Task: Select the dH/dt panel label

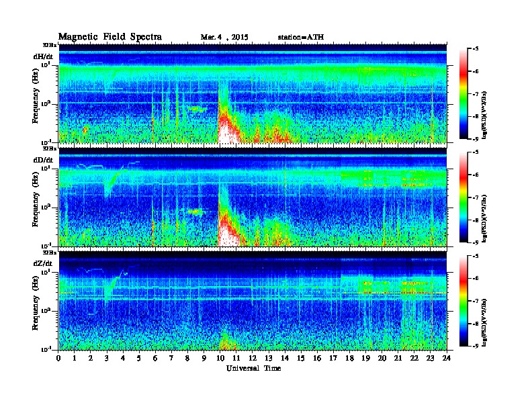Action: [43, 56]
